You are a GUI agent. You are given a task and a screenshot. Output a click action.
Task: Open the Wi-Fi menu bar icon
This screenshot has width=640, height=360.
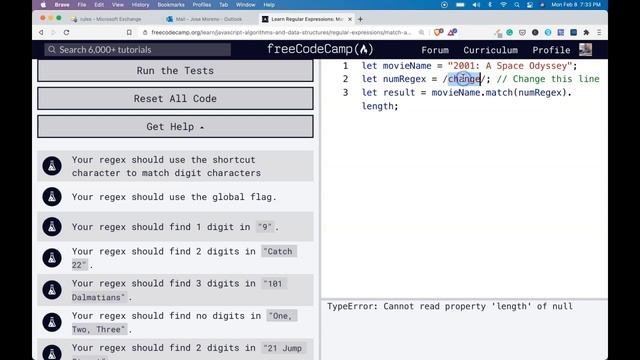pyautogui.click(x=504, y=5)
